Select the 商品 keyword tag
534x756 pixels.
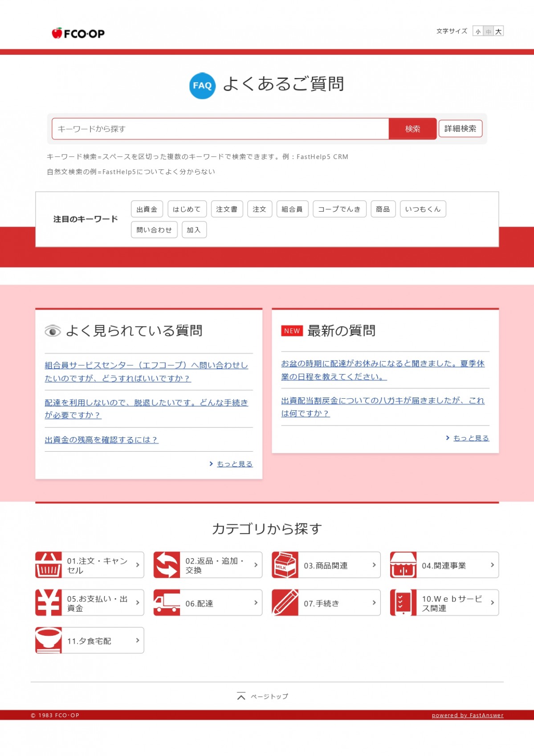pos(383,209)
